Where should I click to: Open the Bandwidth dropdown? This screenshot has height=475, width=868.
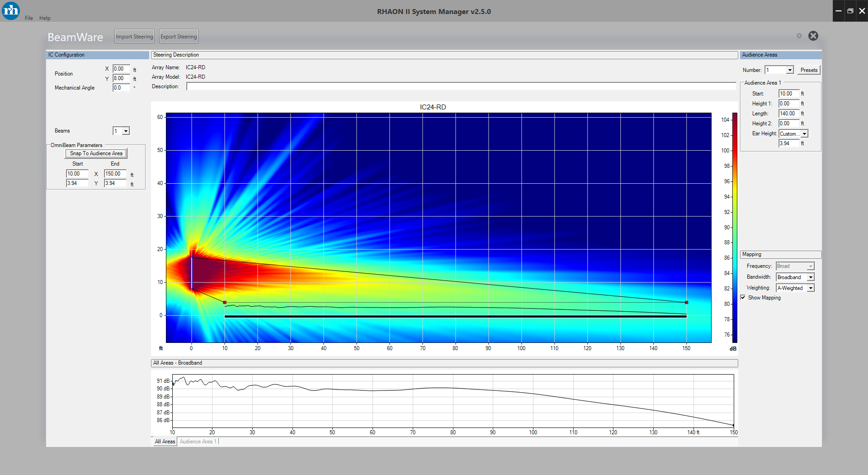pos(811,277)
